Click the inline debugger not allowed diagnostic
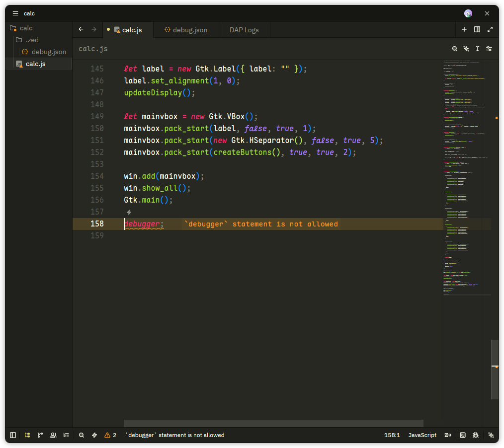The image size is (504, 448). [261, 224]
